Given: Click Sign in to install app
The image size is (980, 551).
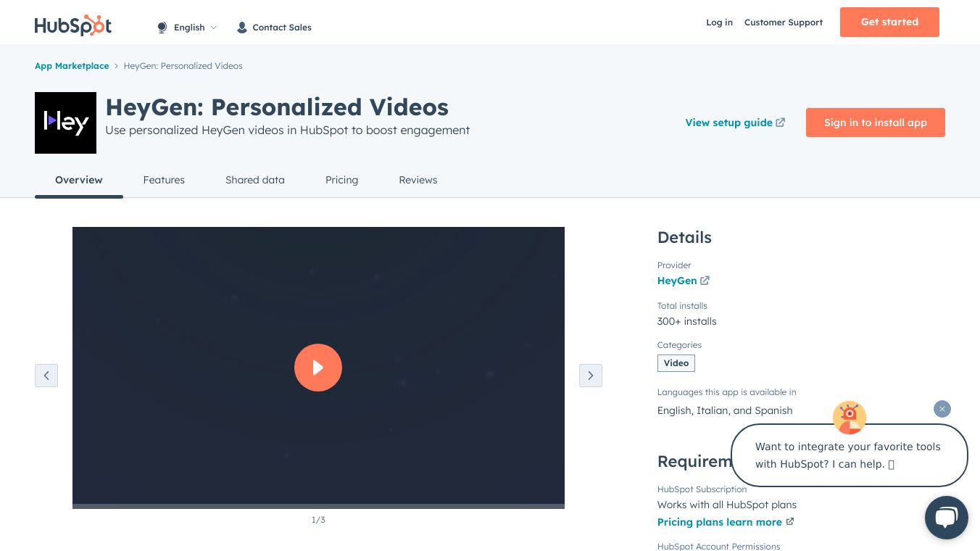Looking at the screenshot, I should tap(876, 123).
